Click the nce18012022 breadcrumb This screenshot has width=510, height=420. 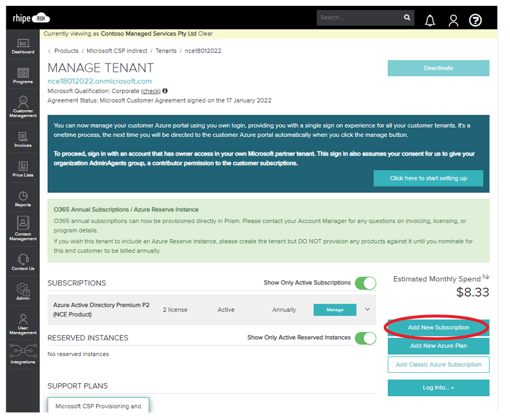point(203,51)
